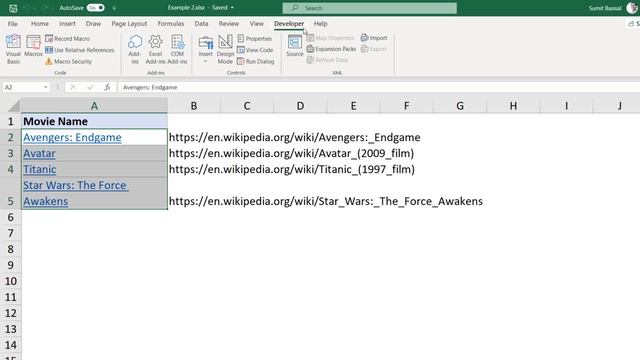640x360 pixels.
Task: Open the Visual Basic editor
Action: coord(13,49)
